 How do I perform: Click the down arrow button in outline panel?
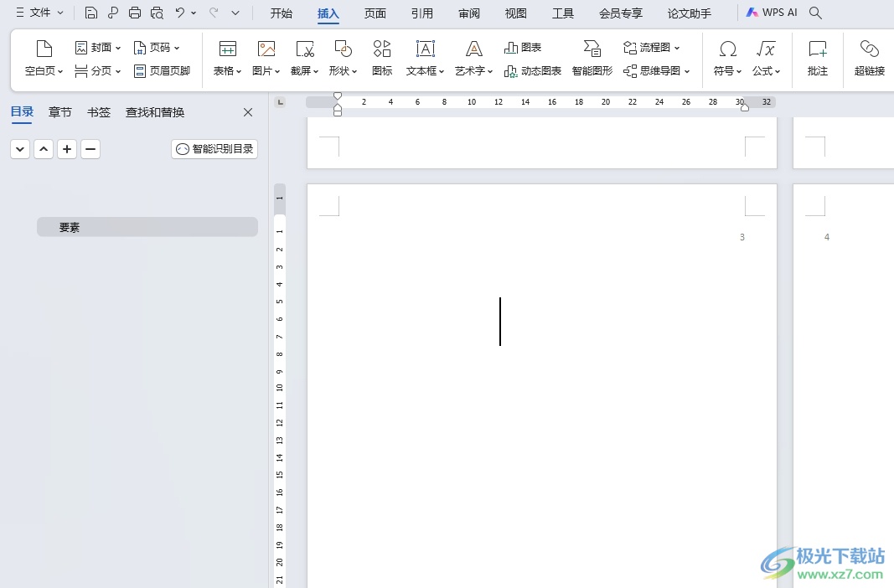20,149
